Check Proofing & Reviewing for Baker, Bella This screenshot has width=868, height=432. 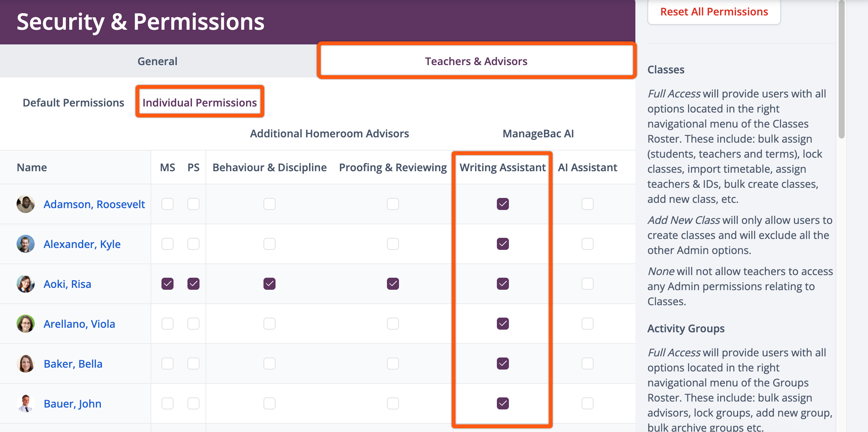(x=393, y=364)
